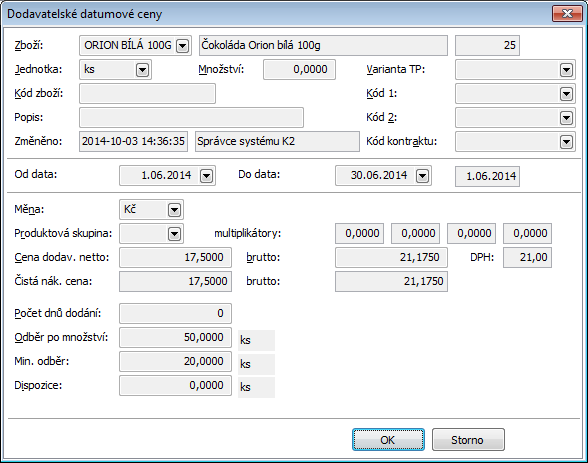Open the Kód kontraktu dropdown
The width and height of the screenshot is (588, 463).
(x=566, y=142)
